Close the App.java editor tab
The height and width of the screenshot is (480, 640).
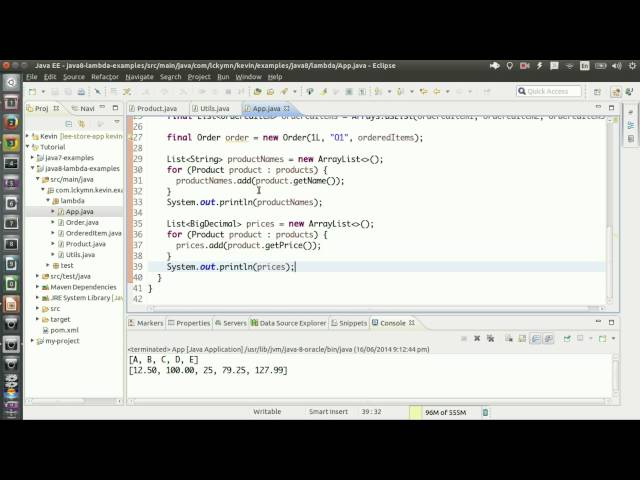click(287, 108)
